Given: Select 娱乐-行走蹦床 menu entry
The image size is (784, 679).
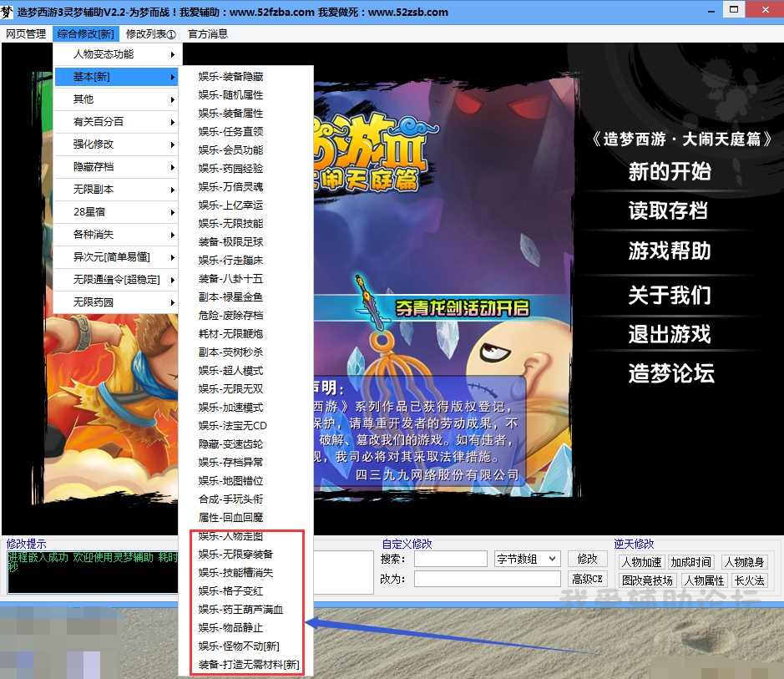Looking at the screenshot, I should [x=246, y=261].
